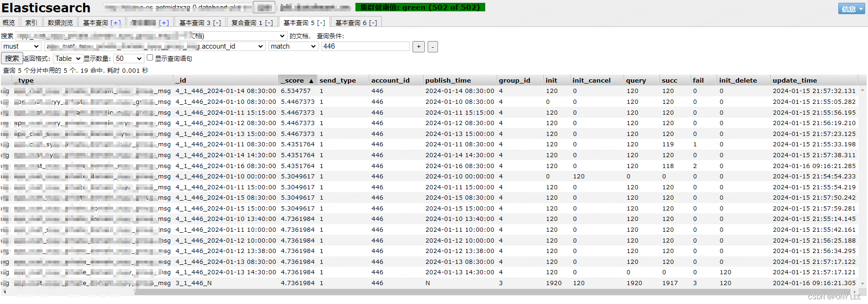Image resolution: width=868 pixels, height=304 pixels.
Task: Open the must boolean clause dropdown
Action: click(21, 46)
